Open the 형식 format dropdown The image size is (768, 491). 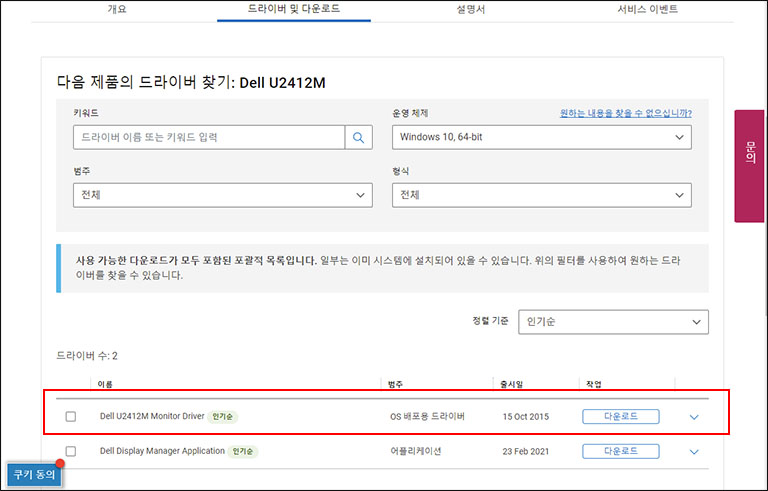tap(542, 195)
